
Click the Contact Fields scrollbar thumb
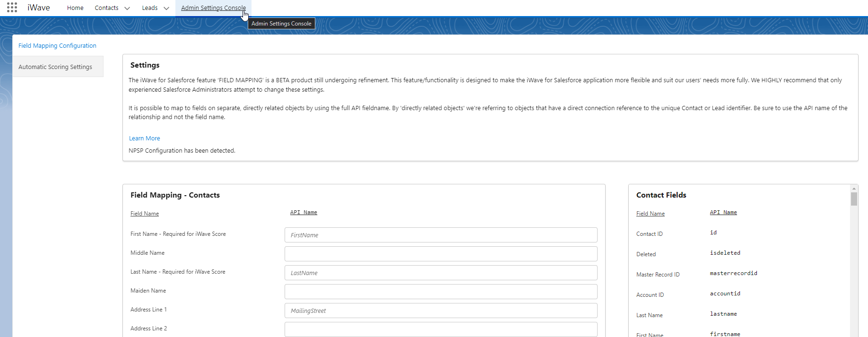pos(854,199)
